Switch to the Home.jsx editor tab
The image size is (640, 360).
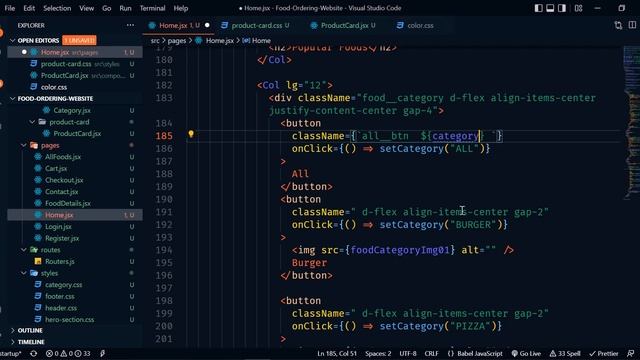[179, 25]
